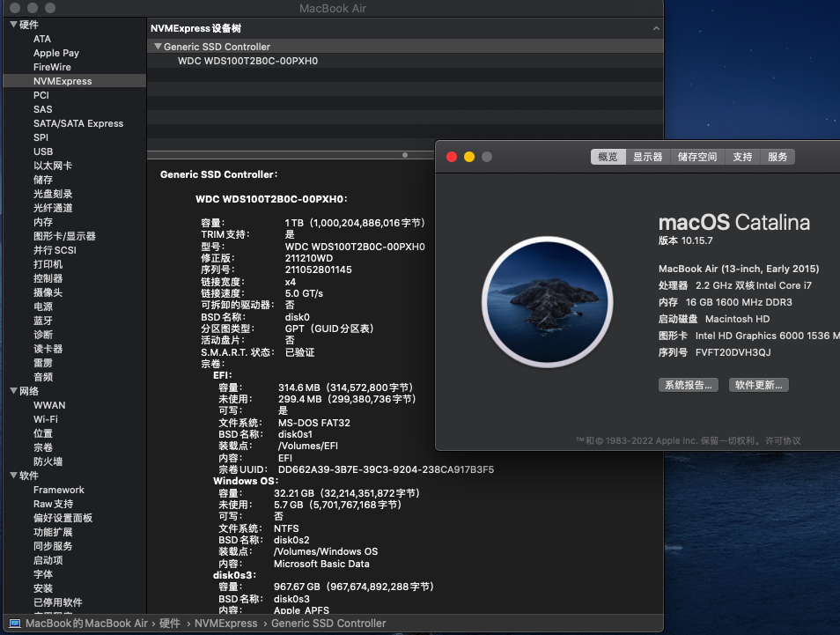Select WDC WDS100T2B0C-00PXH0 device row
This screenshot has height=635, width=840.
click(405, 61)
